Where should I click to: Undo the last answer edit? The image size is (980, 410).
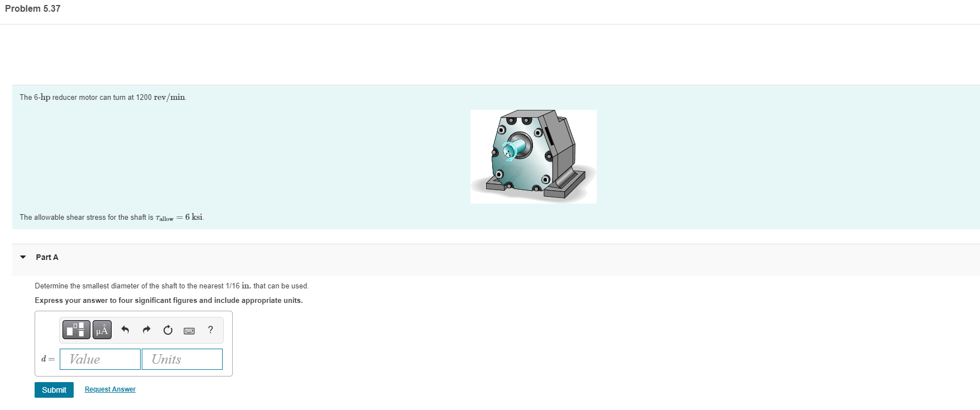(125, 330)
